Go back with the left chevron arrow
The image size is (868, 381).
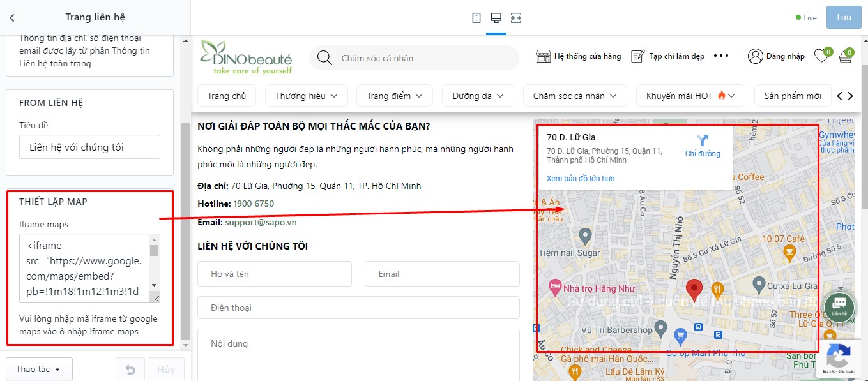point(12,18)
